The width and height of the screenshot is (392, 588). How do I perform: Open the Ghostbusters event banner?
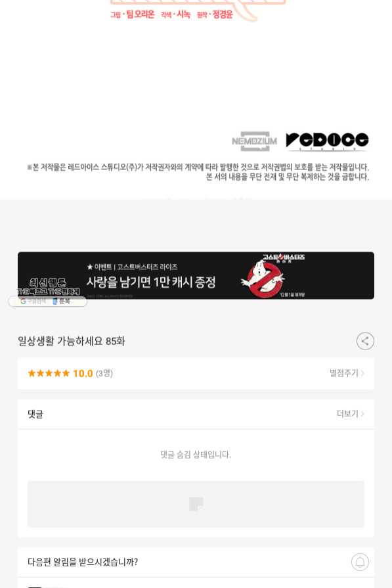196,276
